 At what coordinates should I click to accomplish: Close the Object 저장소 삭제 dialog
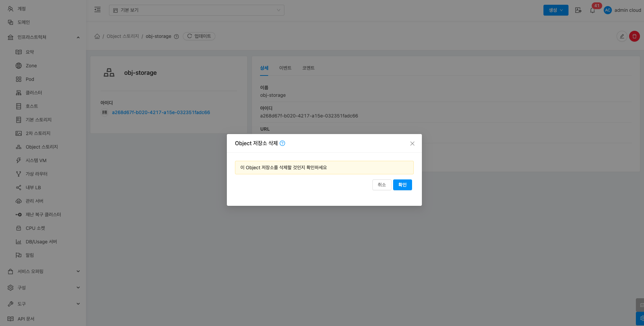tap(412, 144)
